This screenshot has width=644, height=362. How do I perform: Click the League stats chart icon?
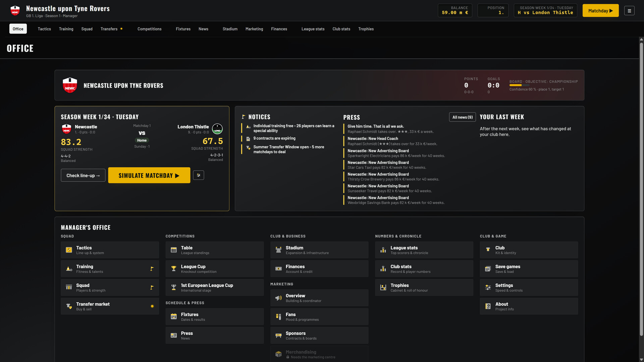(x=383, y=250)
